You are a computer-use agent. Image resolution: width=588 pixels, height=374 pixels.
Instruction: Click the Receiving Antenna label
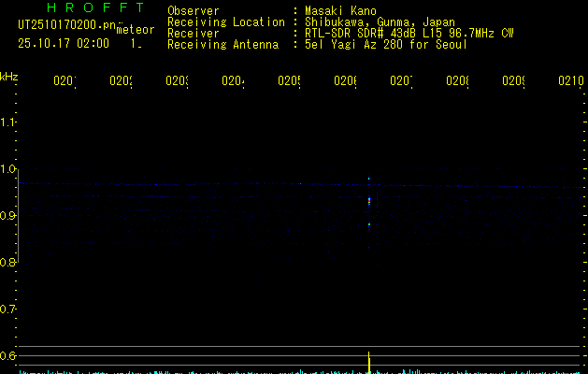222,44
